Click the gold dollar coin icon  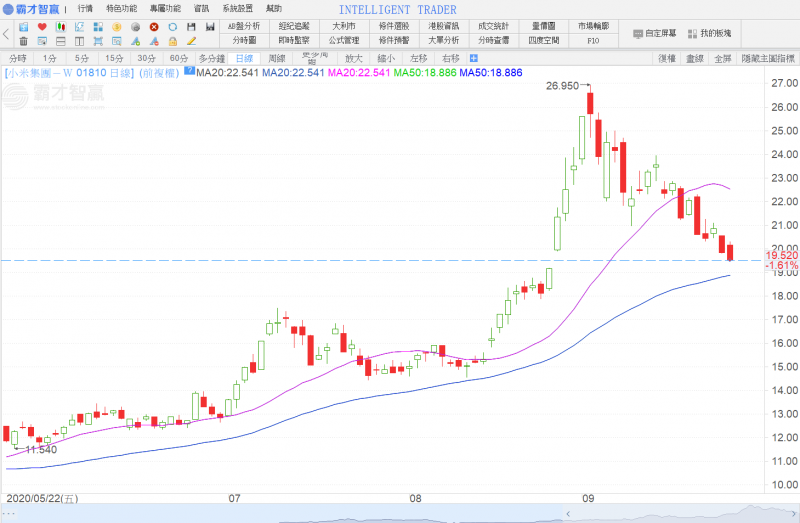pos(116,26)
